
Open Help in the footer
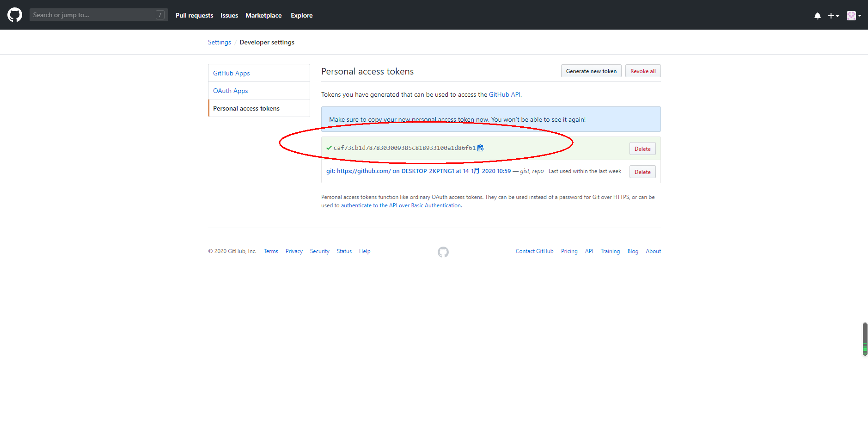click(365, 251)
